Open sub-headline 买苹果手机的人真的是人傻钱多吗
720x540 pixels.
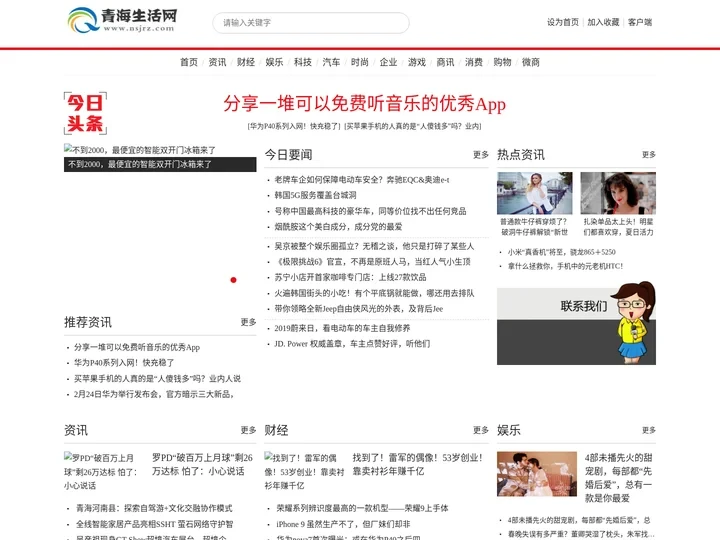tap(413, 126)
